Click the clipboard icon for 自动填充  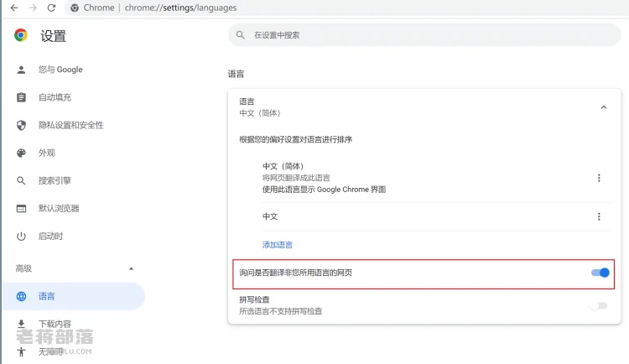coord(21,97)
